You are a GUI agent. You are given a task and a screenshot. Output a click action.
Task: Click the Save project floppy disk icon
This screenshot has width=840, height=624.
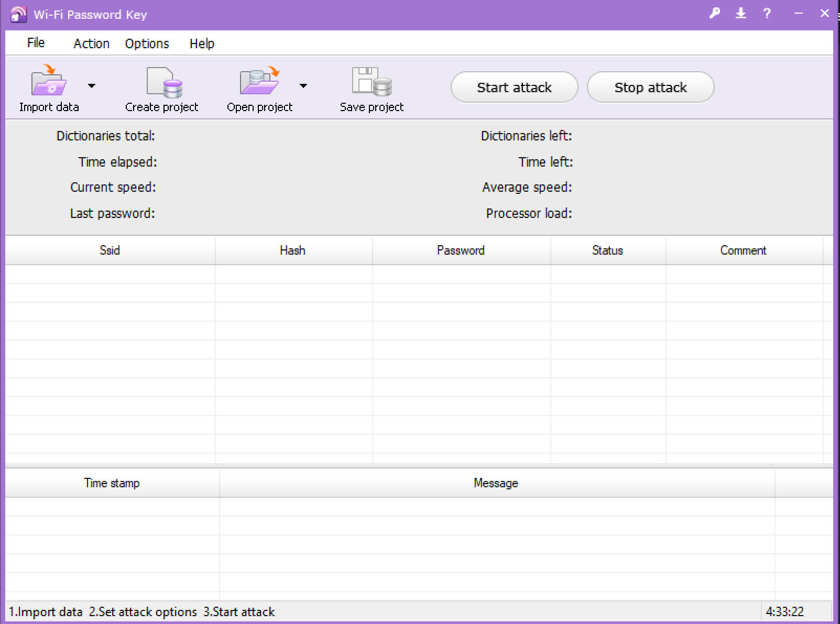pyautogui.click(x=372, y=82)
